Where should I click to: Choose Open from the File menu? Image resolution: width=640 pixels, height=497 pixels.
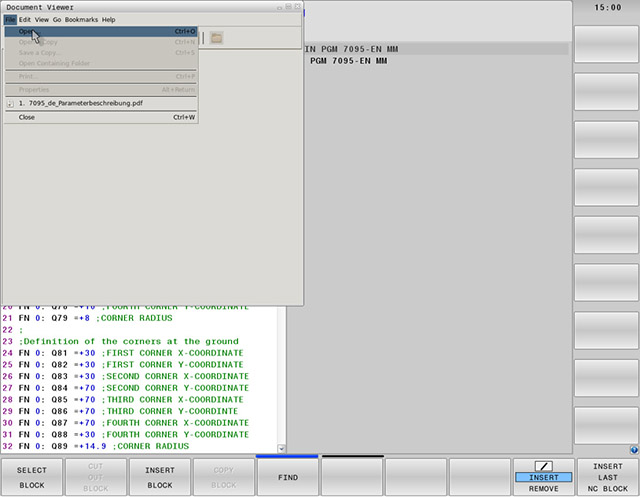101,31
